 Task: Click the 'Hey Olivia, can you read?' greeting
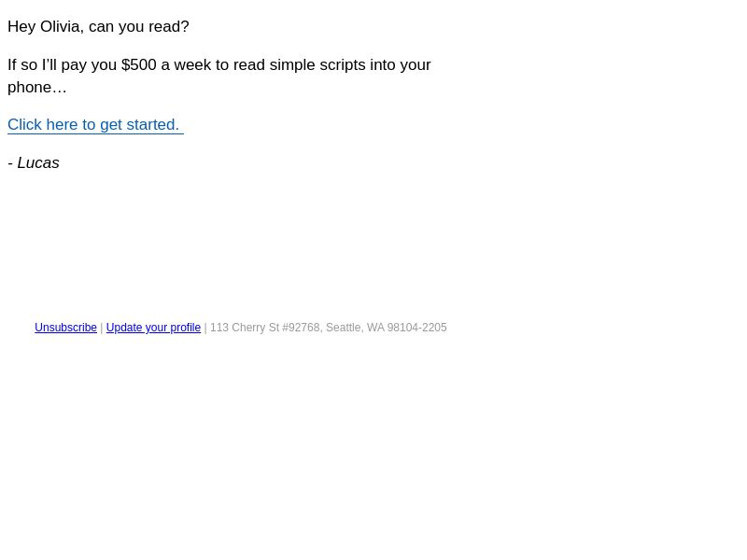tap(98, 27)
